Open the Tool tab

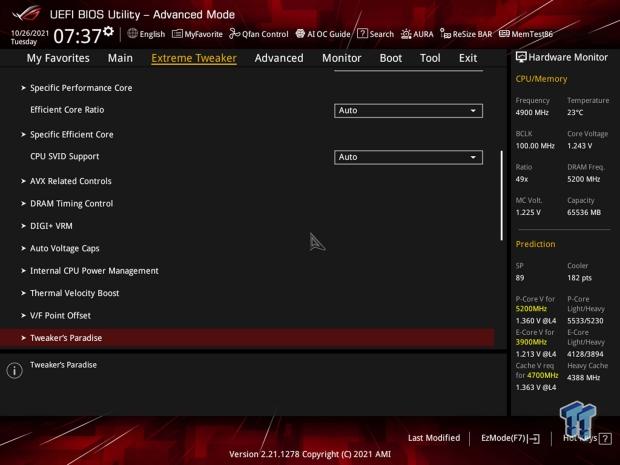click(430, 58)
